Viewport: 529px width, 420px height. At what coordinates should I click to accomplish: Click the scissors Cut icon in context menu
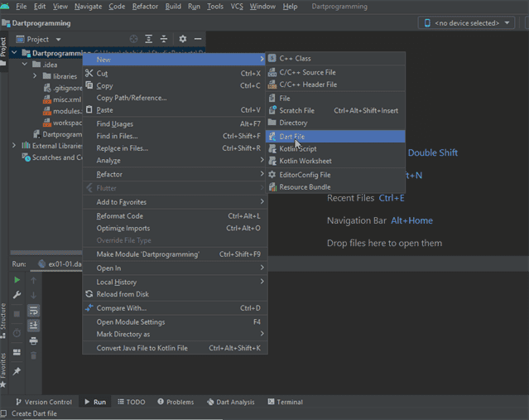89,73
